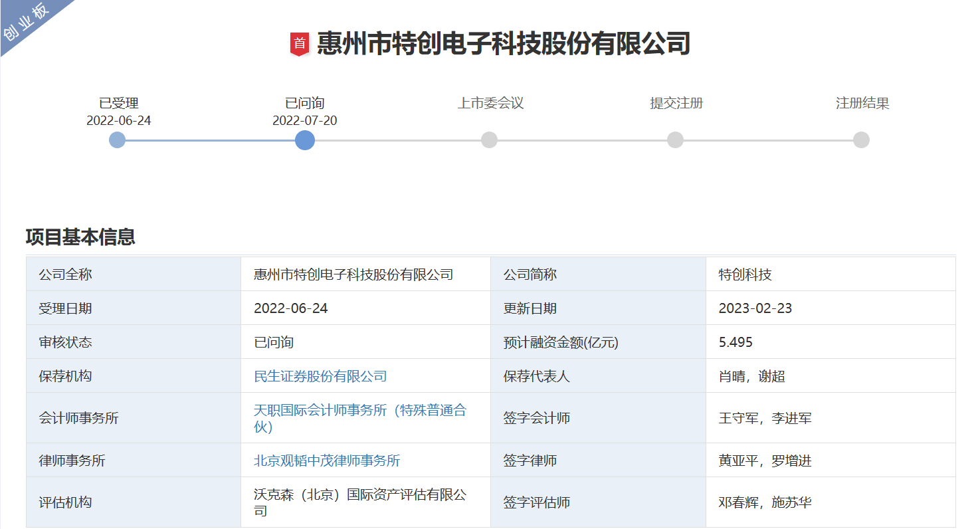Select the 已受理 timeline node
The height and width of the screenshot is (529, 980).
pyautogui.click(x=118, y=140)
